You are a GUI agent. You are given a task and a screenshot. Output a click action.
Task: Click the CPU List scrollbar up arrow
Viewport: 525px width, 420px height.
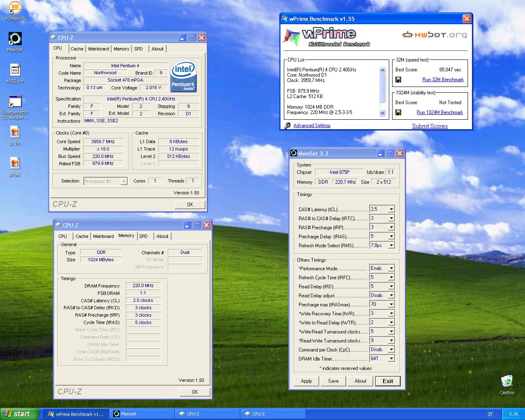point(382,71)
